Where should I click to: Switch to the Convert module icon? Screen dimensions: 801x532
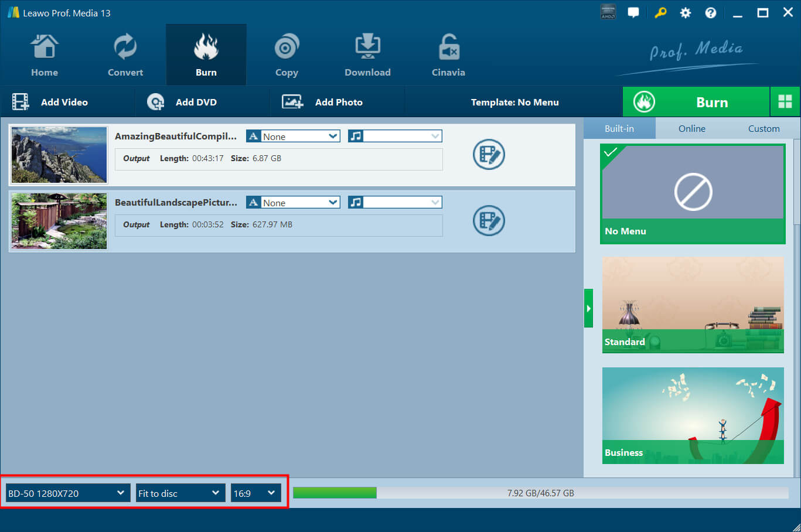[x=125, y=54]
